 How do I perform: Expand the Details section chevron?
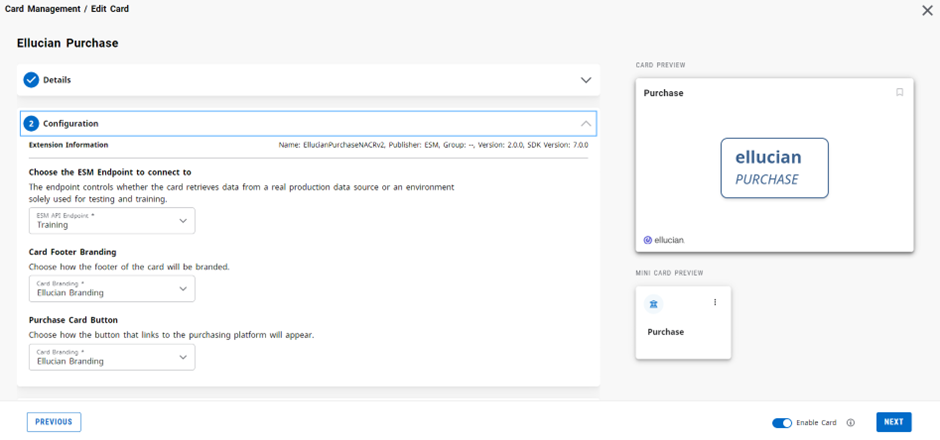point(586,80)
